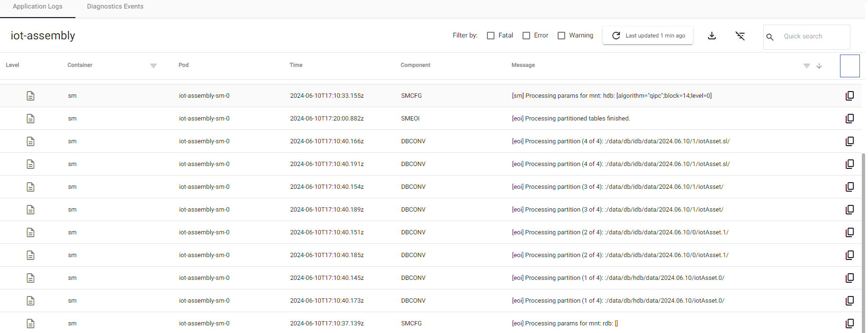This screenshot has height=333, width=868.
Task: Enable the Fatal filter checkbox
Action: tap(491, 36)
